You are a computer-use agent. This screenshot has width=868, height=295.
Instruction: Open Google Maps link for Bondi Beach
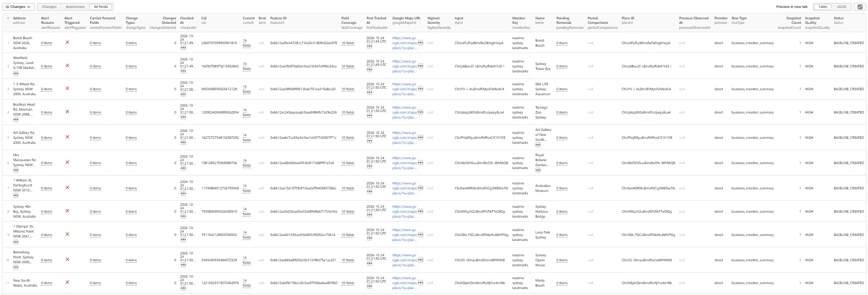point(405,43)
